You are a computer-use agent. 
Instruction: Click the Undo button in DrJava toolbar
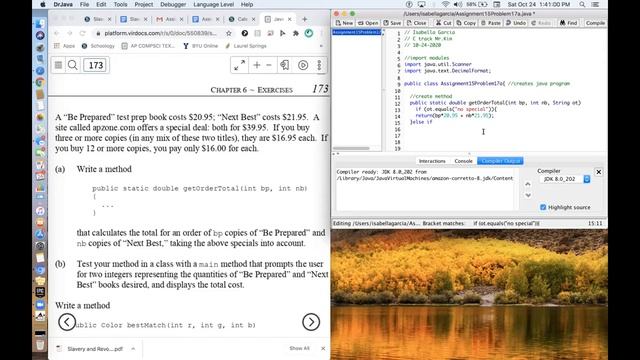click(x=516, y=23)
